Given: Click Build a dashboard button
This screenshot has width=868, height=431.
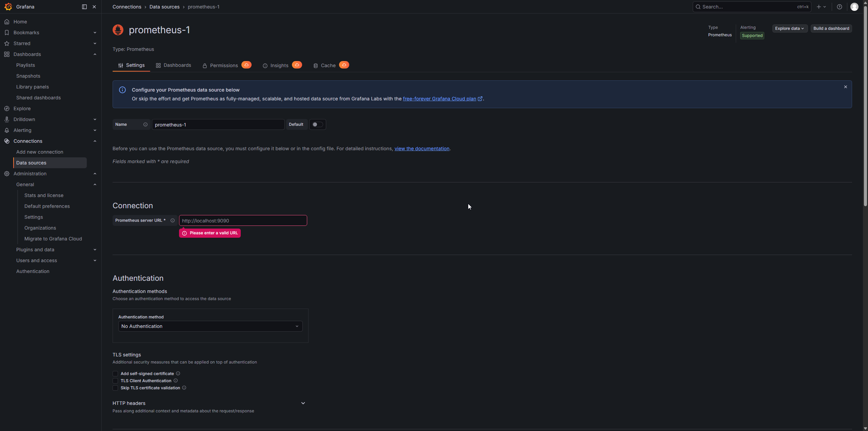Looking at the screenshot, I should 831,28.
